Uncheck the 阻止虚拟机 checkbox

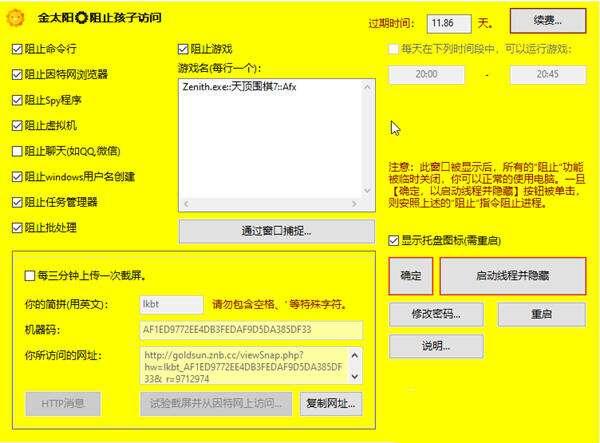[17, 125]
